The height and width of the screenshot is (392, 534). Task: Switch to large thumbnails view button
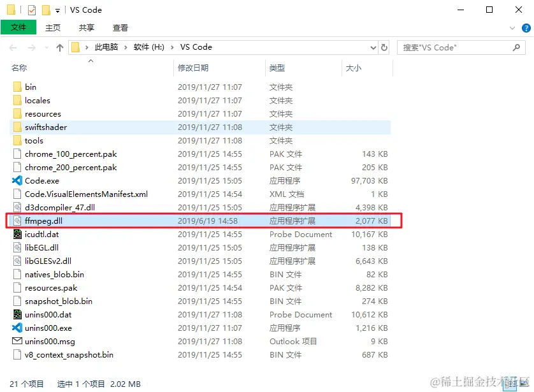[524, 384]
